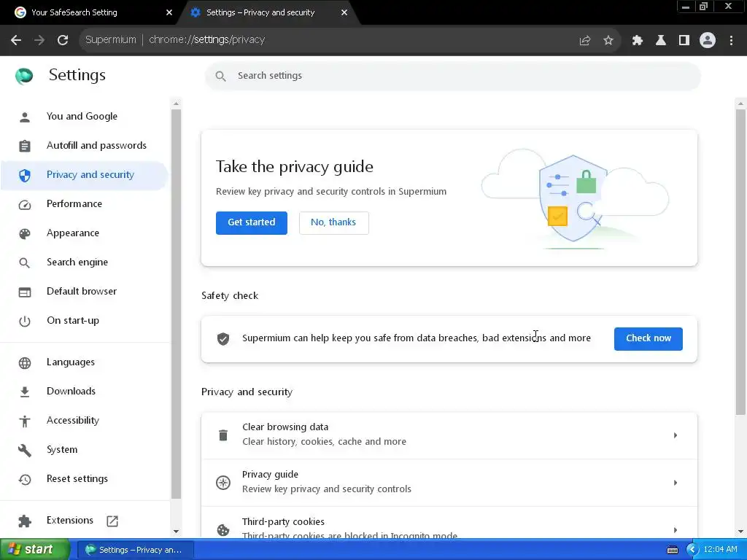Select the Settings – Privacy and security tab

(x=267, y=12)
